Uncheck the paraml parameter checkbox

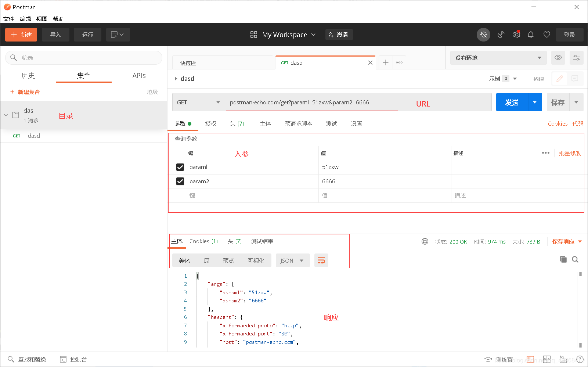pos(180,167)
